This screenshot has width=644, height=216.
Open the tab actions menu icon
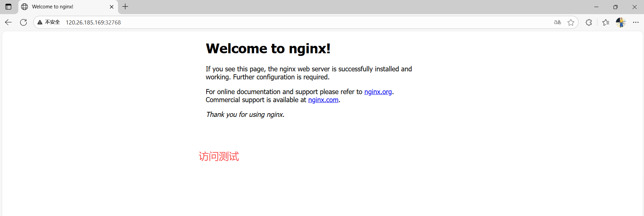click(x=8, y=7)
